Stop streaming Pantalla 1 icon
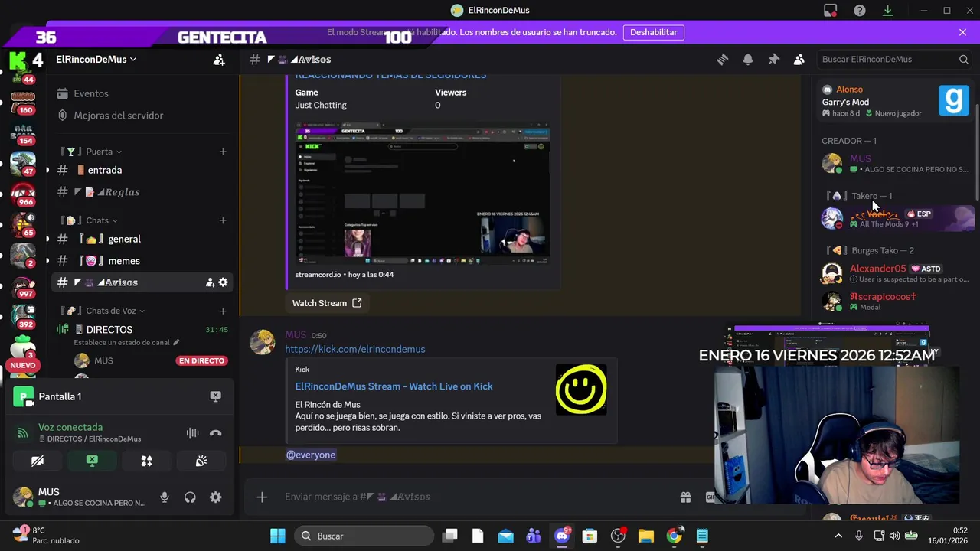The image size is (980, 551). pyautogui.click(x=215, y=396)
